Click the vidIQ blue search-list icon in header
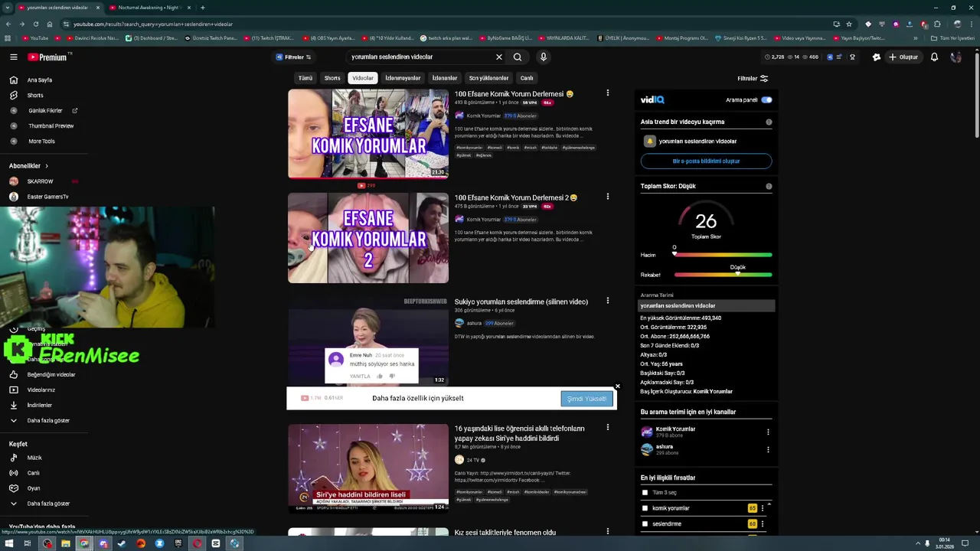The image size is (980, 551). (x=830, y=57)
